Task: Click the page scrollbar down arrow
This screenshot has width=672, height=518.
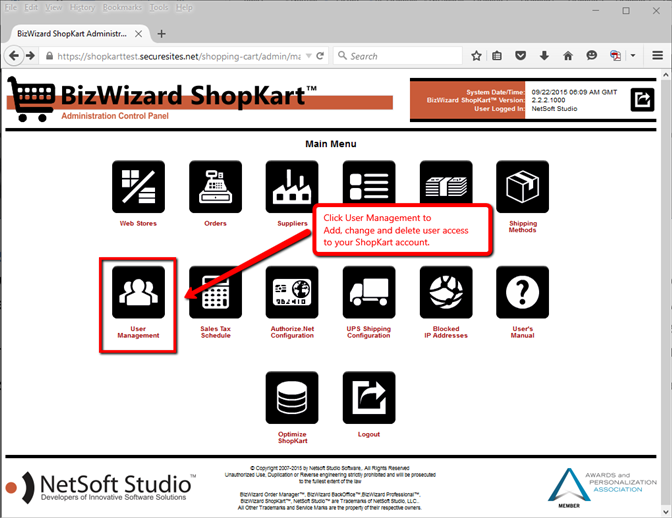Action: (666, 512)
